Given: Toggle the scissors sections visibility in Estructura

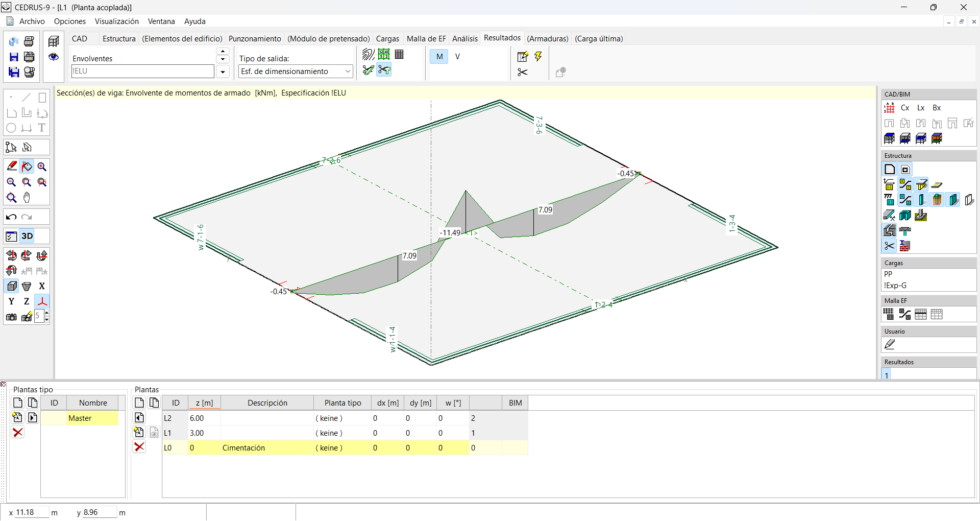Looking at the screenshot, I should click(x=889, y=246).
